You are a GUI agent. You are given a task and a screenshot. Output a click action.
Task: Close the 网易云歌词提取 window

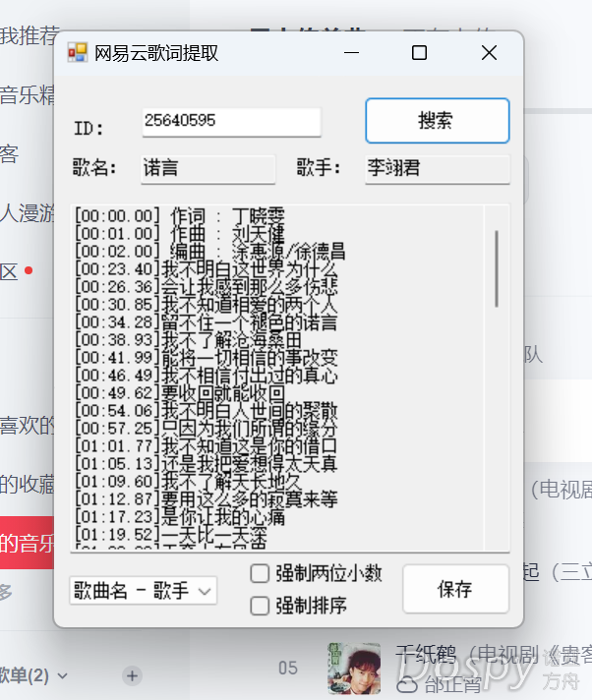490,53
